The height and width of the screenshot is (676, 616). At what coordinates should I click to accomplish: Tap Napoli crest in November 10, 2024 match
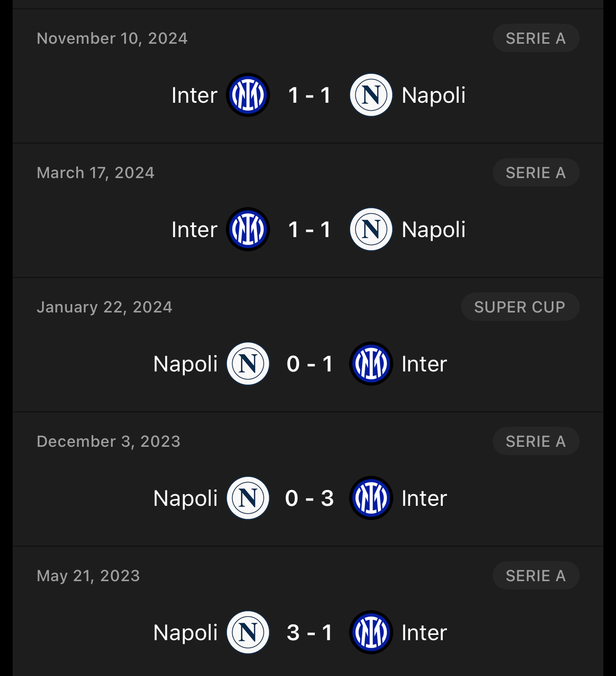click(371, 95)
